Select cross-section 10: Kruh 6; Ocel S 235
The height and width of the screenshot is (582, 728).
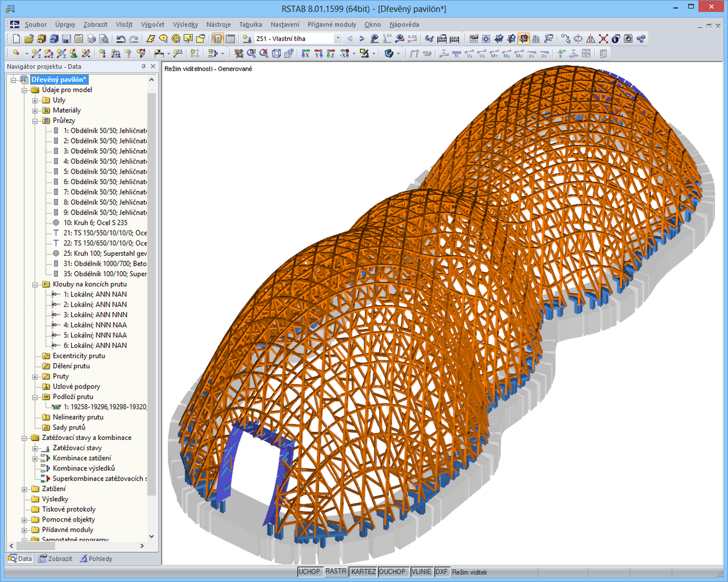click(x=95, y=222)
